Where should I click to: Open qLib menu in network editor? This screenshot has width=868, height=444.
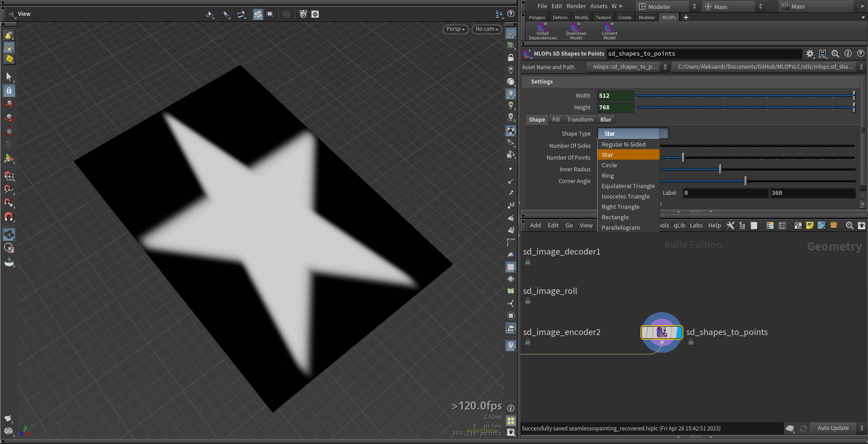679,226
